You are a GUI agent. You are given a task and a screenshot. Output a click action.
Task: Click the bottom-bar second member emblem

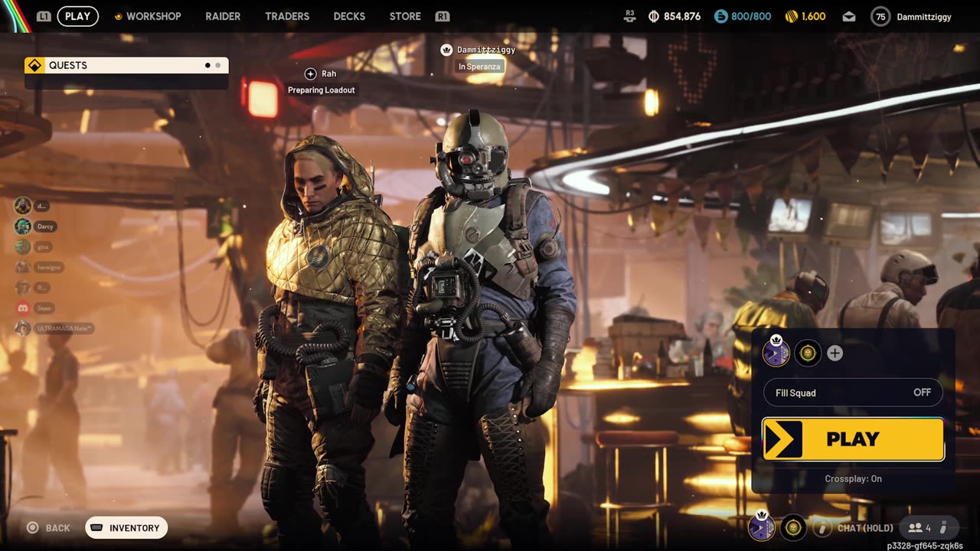click(x=793, y=527)
